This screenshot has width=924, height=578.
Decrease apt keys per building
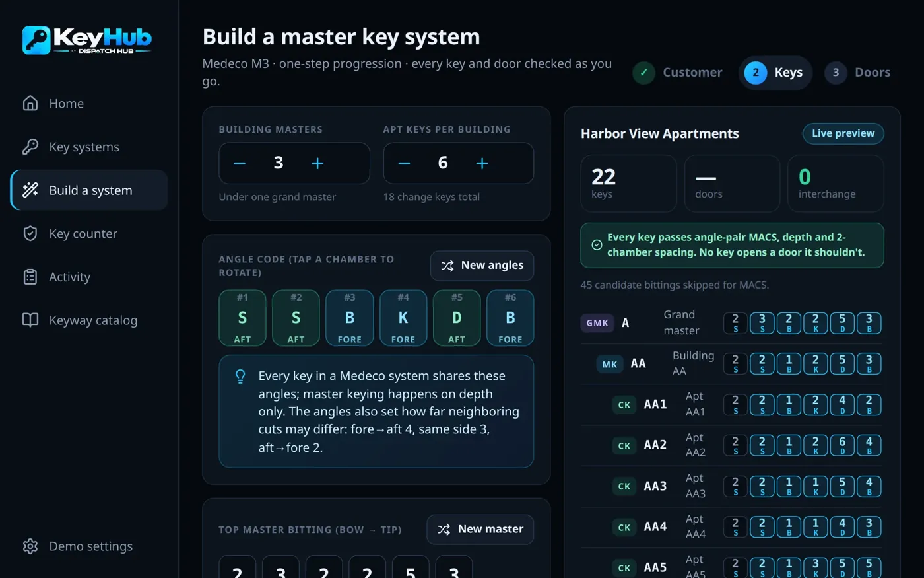[404, 163]
